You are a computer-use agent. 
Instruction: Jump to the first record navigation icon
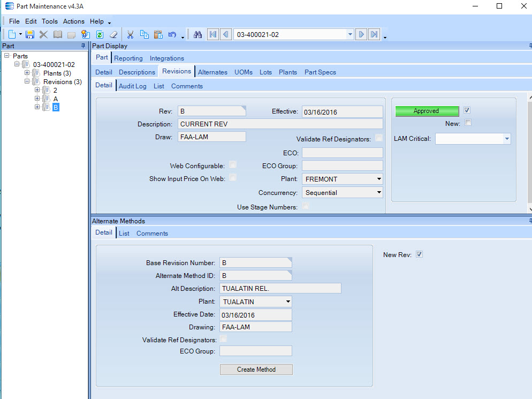click(x=212, y=34)
